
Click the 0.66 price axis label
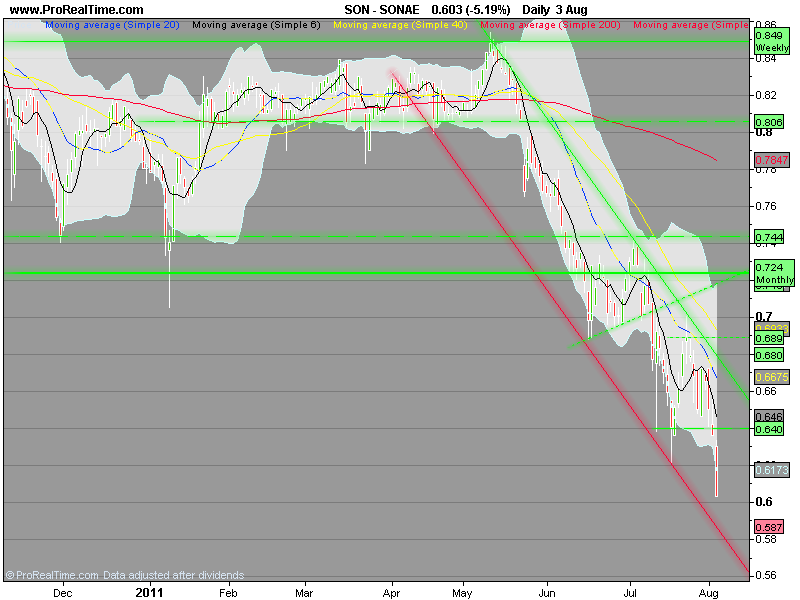tap(765, 391)
